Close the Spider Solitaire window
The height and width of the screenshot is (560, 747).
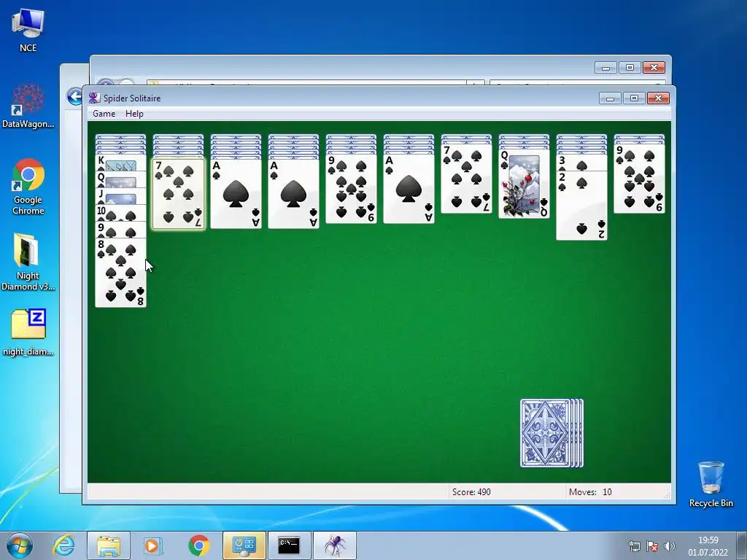point(659,98)
